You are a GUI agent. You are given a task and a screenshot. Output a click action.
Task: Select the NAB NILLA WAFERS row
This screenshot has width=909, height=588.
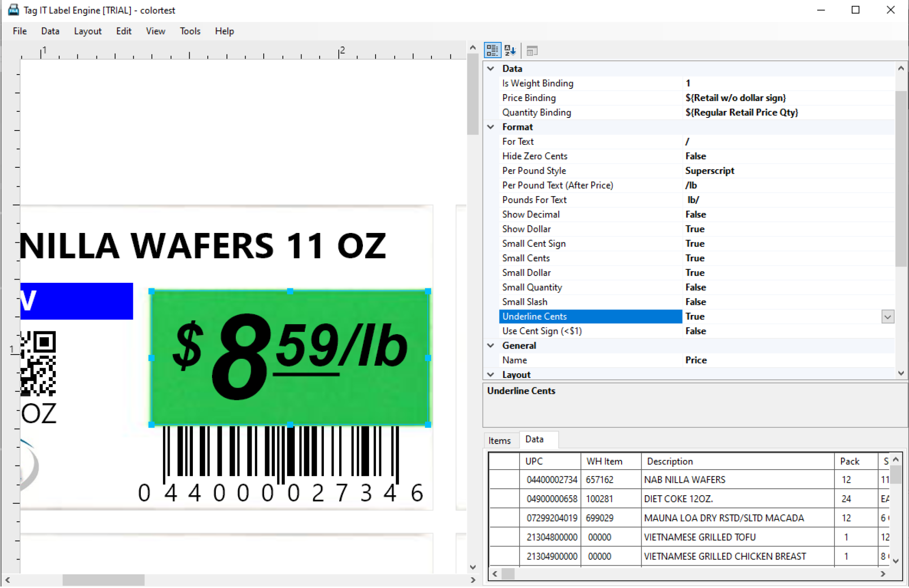point(690,479)
